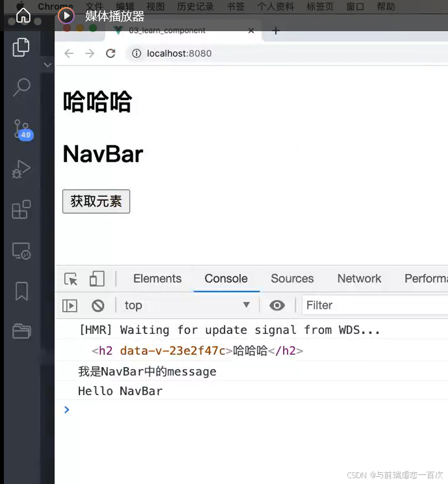Click the 哈哈哈 page heading
This screenshot has height=484, width=448.
click(x=97, y=101)
